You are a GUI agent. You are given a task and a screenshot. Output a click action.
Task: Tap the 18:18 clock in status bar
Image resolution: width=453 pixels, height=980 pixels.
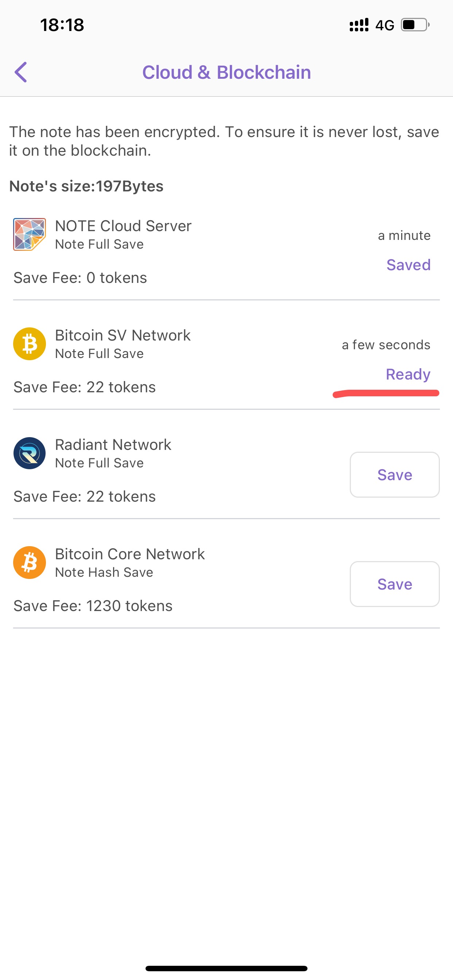pos(62,25)
